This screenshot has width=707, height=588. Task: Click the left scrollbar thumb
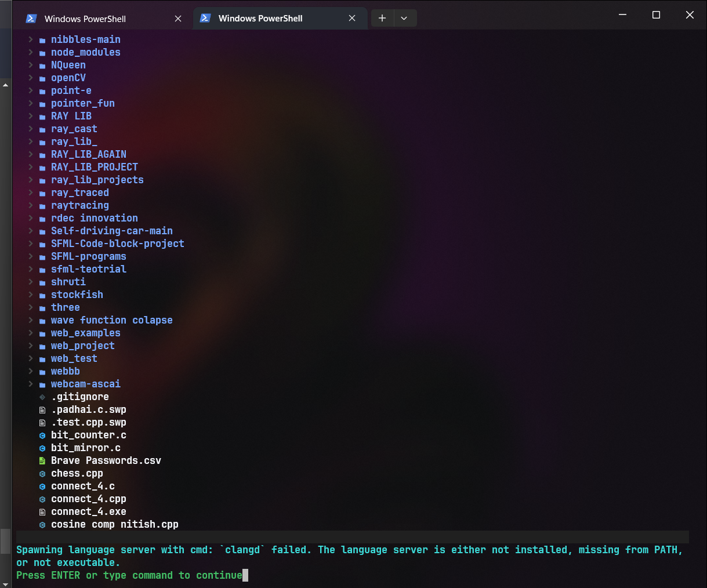point(5,540)
